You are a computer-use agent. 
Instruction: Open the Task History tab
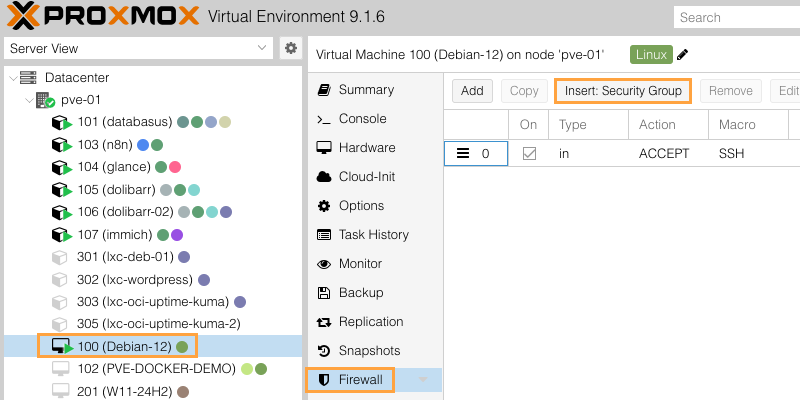click(376, 235)
